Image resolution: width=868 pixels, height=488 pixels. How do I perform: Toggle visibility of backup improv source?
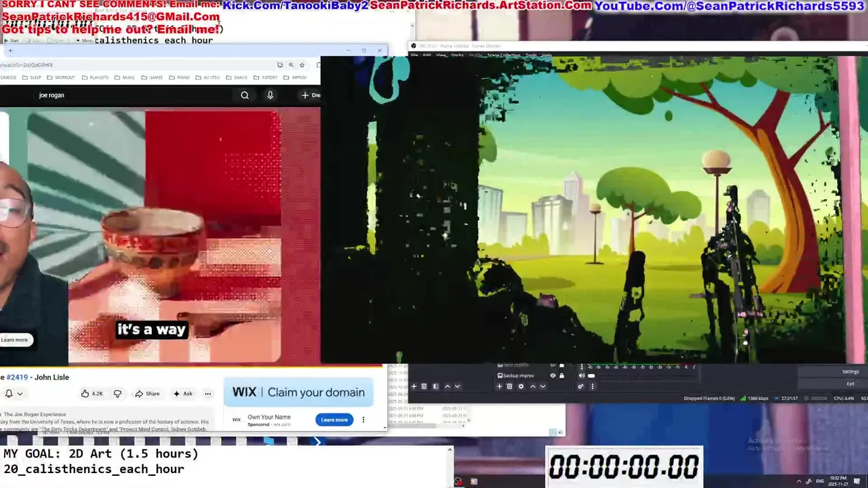coord(553,375)
